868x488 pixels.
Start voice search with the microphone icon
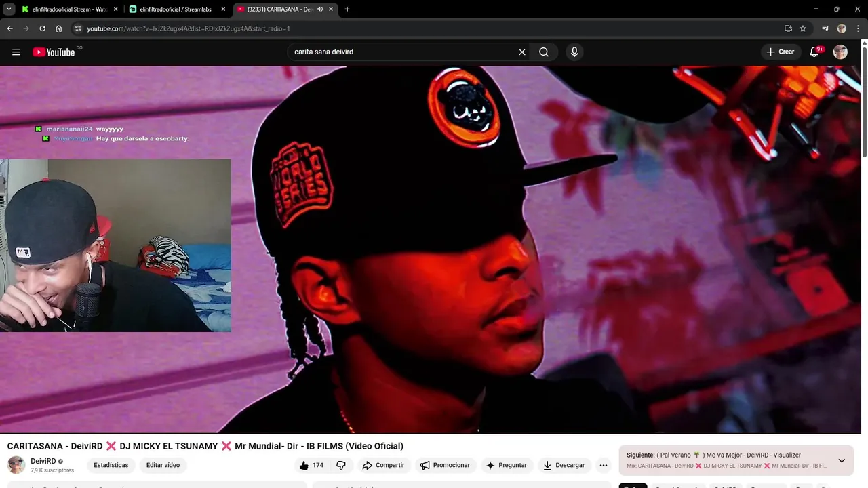(574, 52)
